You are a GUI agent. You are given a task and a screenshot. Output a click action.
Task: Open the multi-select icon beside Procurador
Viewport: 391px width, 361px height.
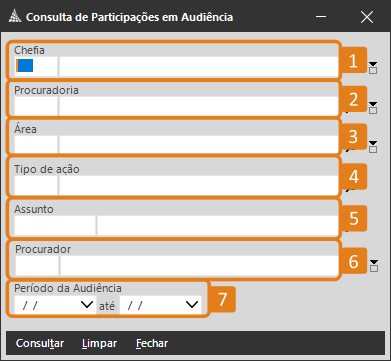[x=374, y=265]
